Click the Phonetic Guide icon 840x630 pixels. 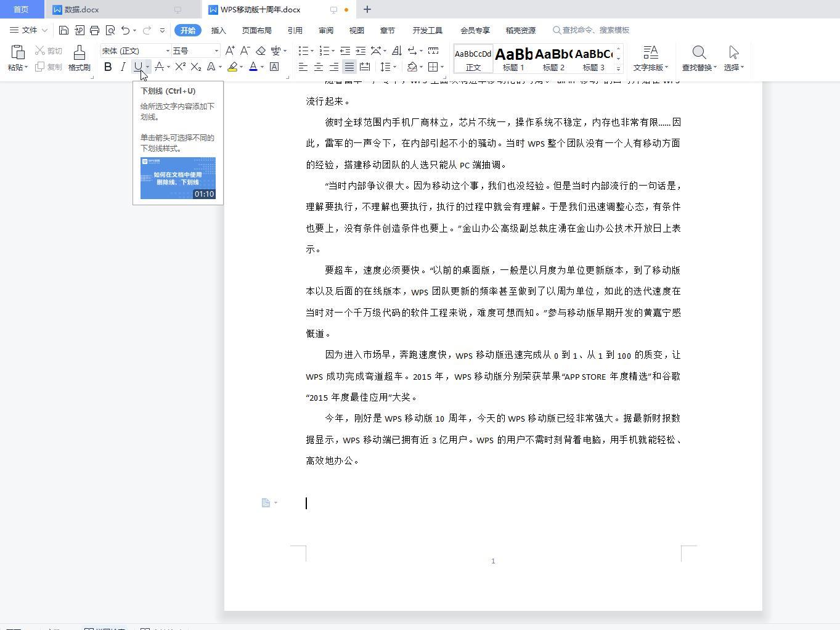click(275, 51)
